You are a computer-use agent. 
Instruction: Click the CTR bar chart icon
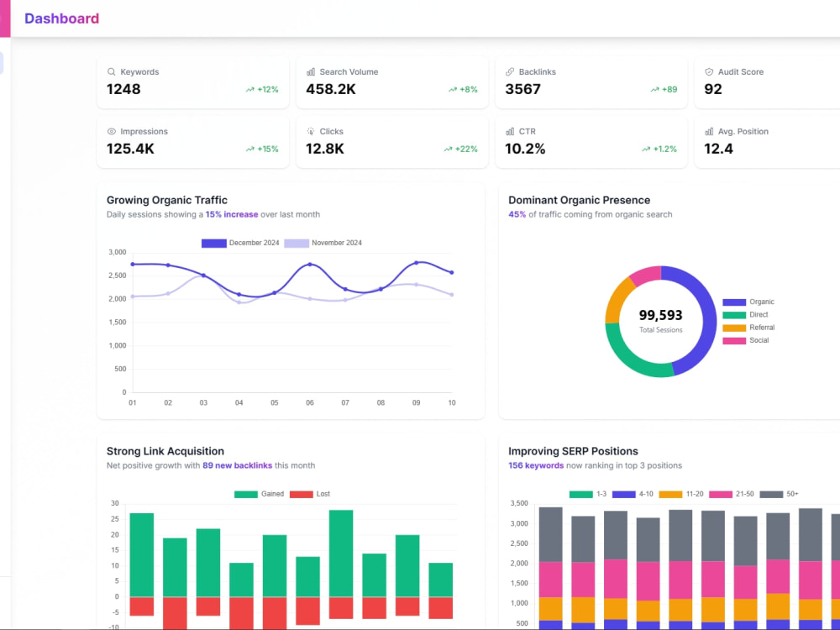(x=510, y=131)
